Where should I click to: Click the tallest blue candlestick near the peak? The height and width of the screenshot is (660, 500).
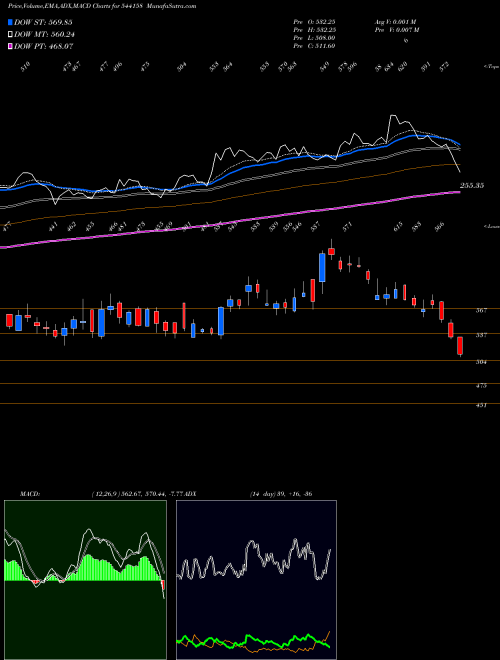322,267
